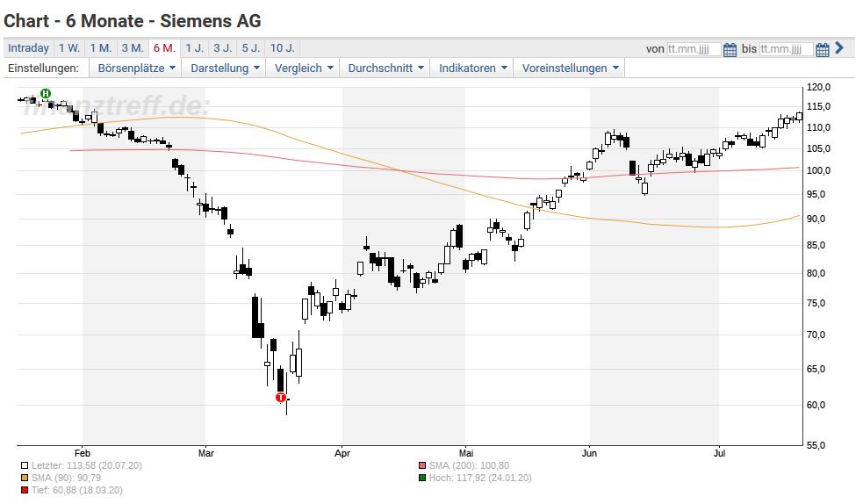Screen dimensions: 863x504
Task: Click the green H high marker
Action: click(46, 94)
